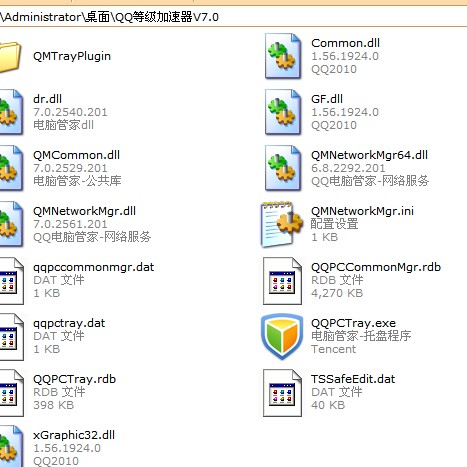Viewport: 467px width, 467px height.
Task: Select the dr.dll file icon
Action: 11,112
